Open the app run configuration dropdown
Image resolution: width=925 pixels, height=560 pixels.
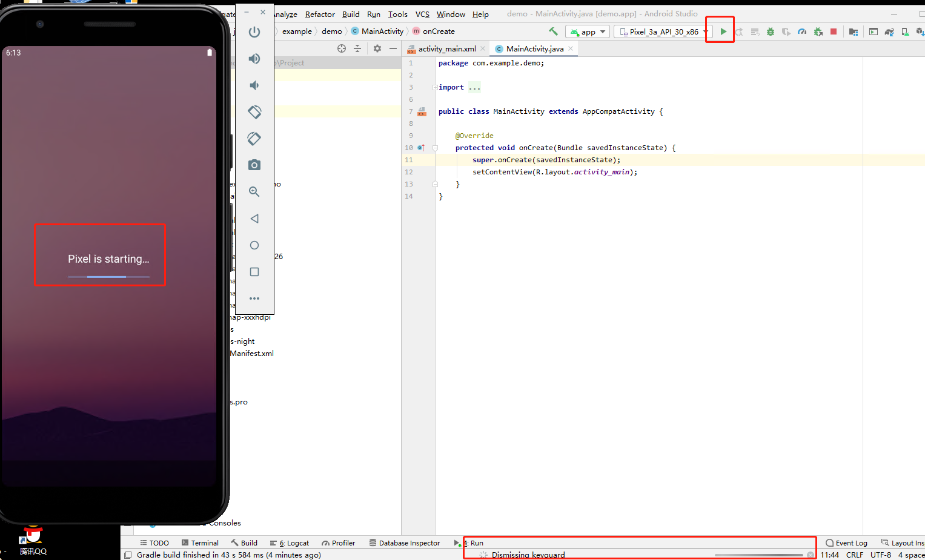pyautogui.click(x=588, y=31)
